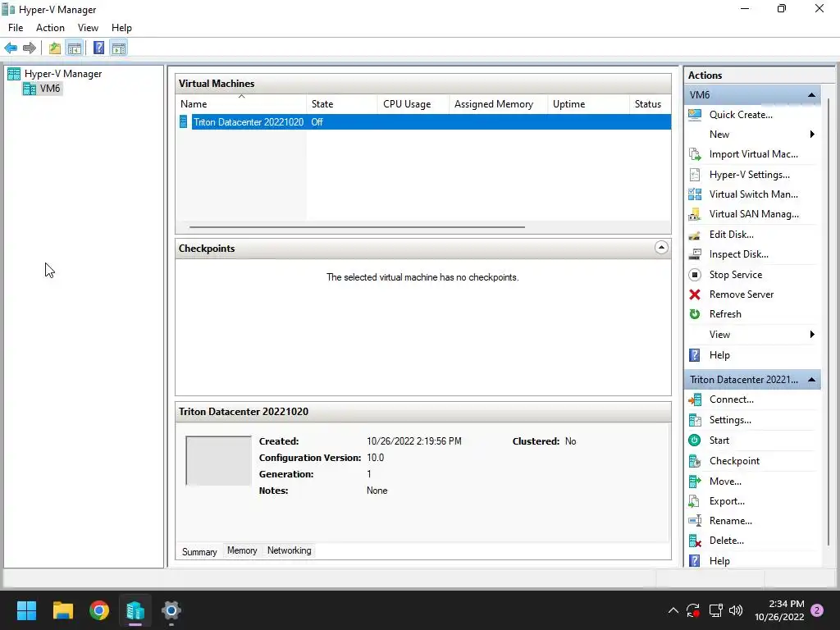This screenshot has width=840, height=630.
Task: Open the Windows Start menu
Action: pos(27,610)
